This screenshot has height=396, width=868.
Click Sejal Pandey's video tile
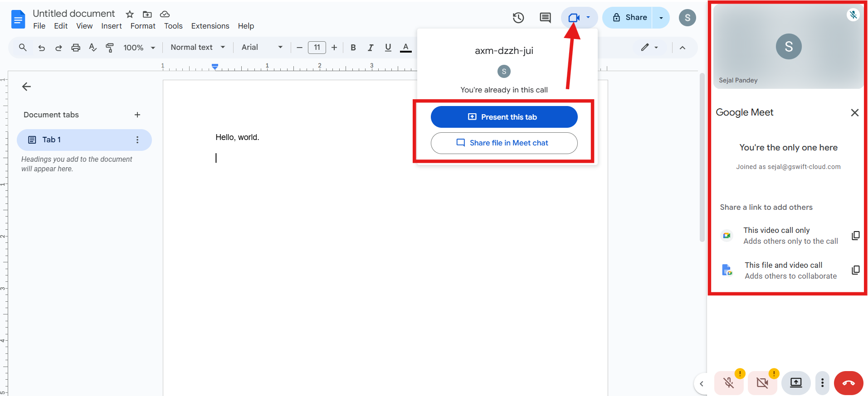point(788,47)
